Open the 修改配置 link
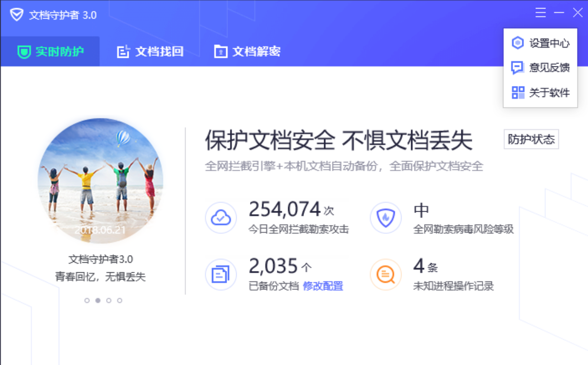588x365 pixels. click(x=323, y=286)
